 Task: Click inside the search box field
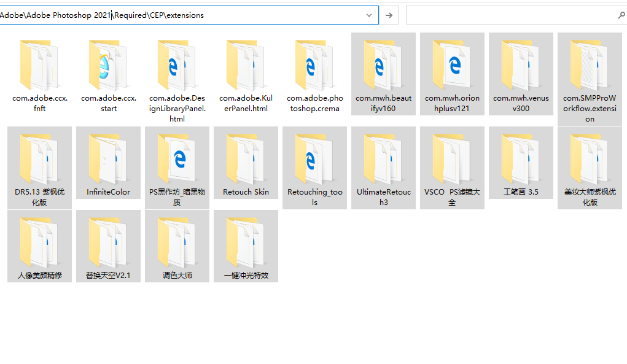[x=516, y=15]
